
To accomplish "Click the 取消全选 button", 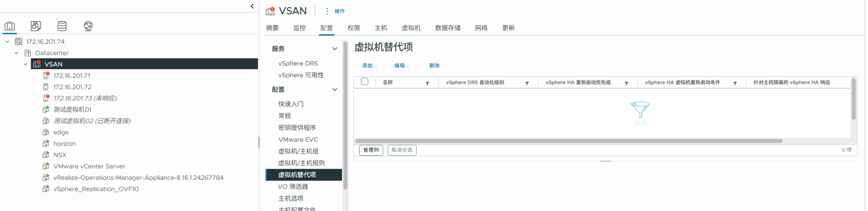I will click(x=402, y=150).
